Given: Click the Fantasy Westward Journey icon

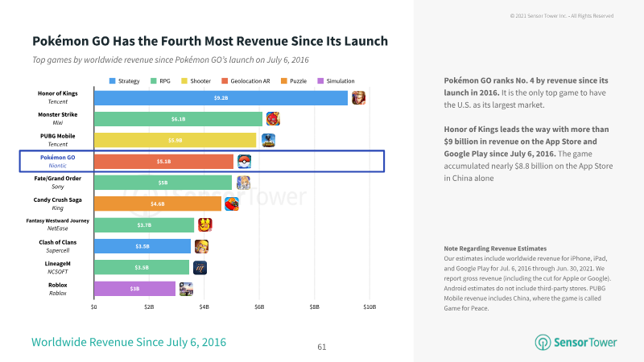Looking at the screenshot, I should [205, 225].
